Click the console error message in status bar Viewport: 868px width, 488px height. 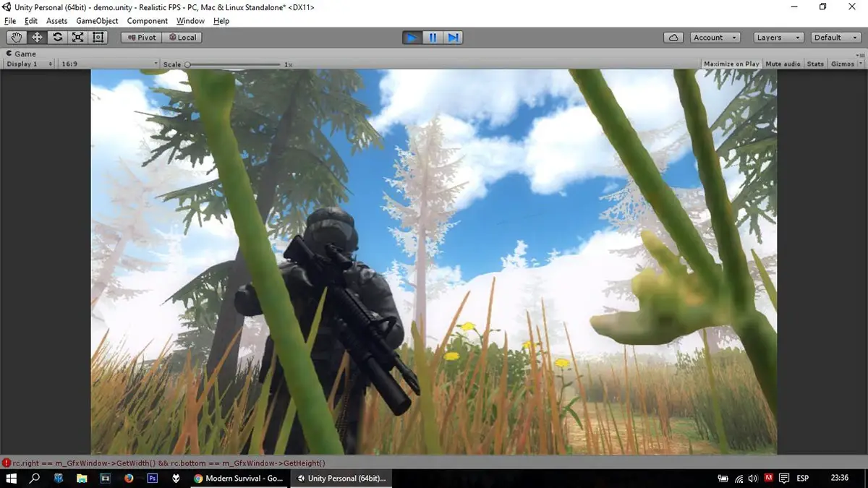click(x=169, y=463)
